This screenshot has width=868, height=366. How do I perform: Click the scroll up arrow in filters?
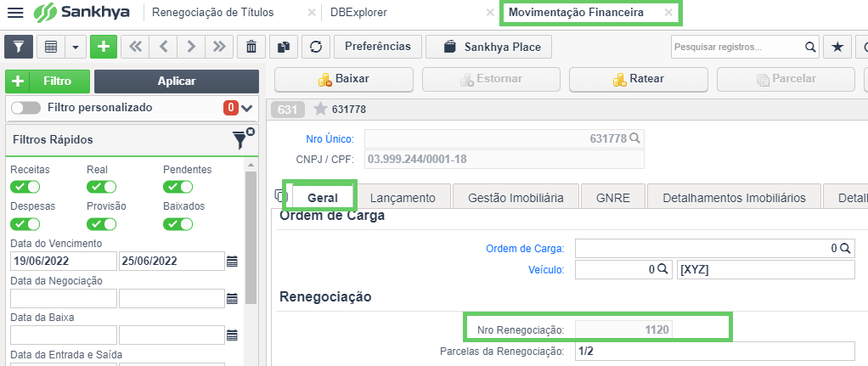(x=251, y=165)
